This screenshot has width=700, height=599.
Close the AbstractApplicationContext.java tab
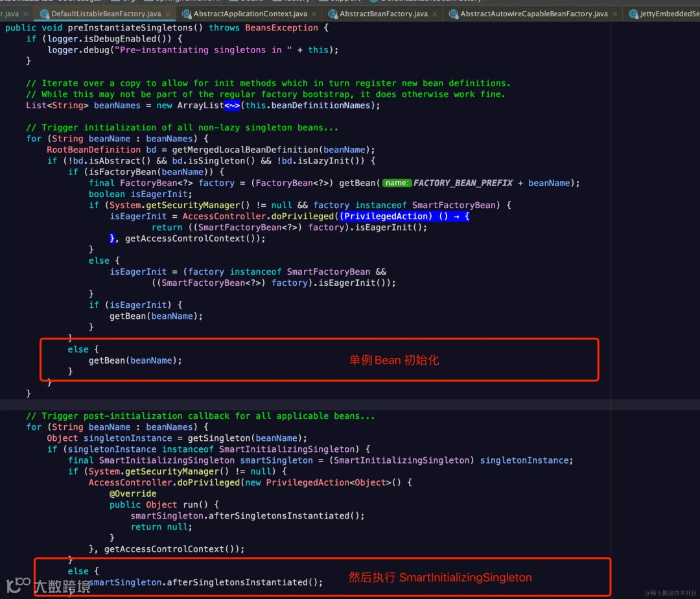(314, 14)
